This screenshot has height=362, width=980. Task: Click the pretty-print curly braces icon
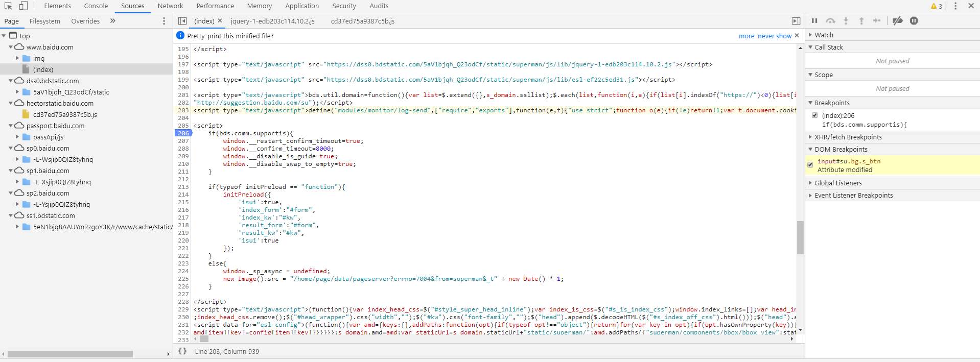tap(182, 351)
